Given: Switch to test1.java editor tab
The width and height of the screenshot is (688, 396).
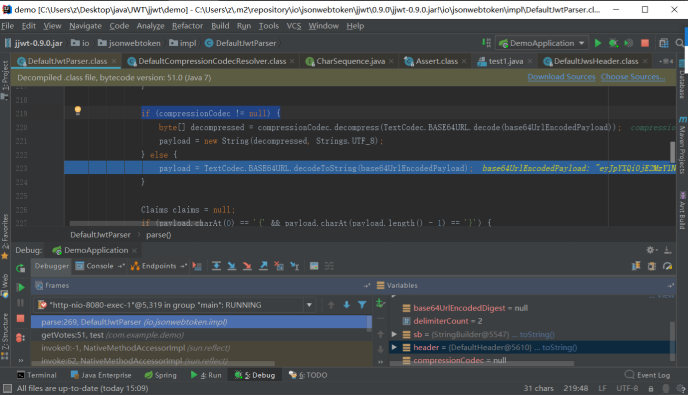Looking at the screenshot, I should pyautogui.click(x=506, y=61).
